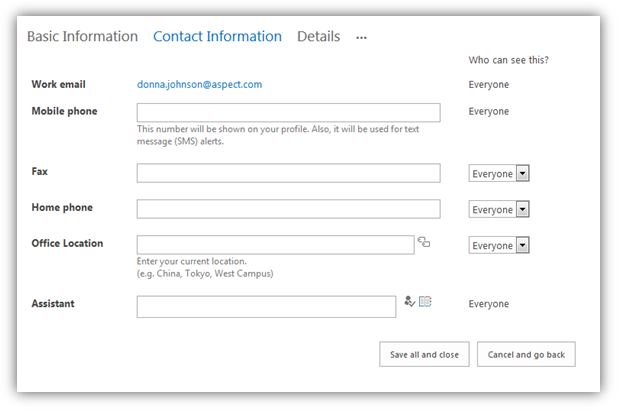Viewport: 623px width, 413px height.
Task: Click the 'Who can see this?' heading
Action: coord(509,60)
